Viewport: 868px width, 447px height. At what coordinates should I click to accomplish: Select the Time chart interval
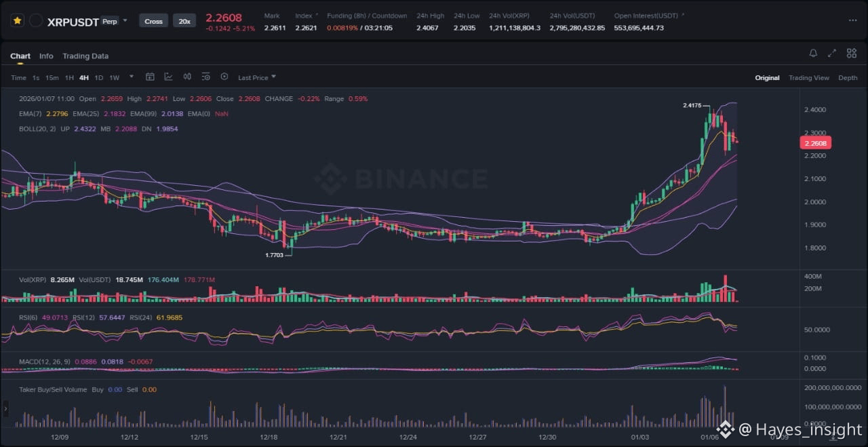coord(18,78)
